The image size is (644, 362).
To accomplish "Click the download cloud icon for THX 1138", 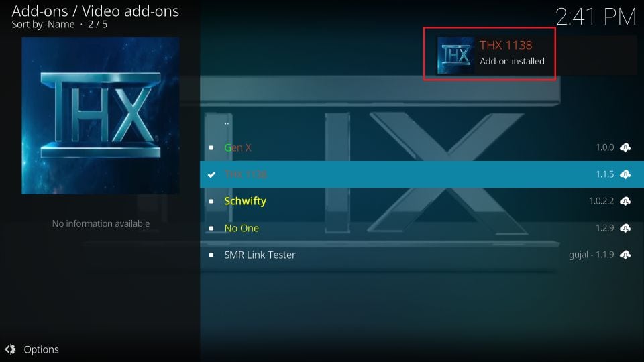I will coord(625,174).
